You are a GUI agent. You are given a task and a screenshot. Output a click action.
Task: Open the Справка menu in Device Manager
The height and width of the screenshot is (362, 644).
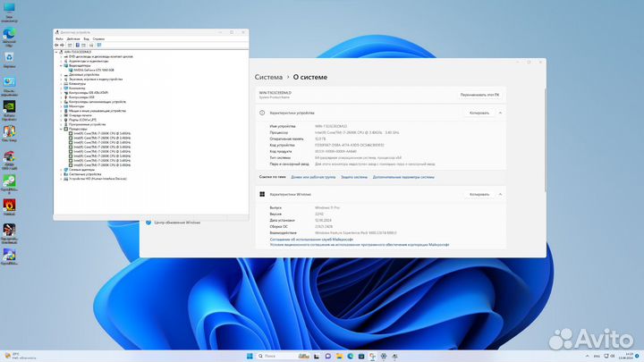(x=98, y=39)
